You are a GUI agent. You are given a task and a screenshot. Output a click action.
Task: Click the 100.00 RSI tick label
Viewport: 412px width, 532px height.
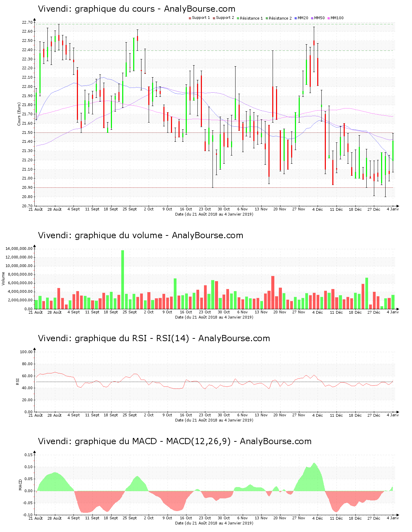[26, 352]
